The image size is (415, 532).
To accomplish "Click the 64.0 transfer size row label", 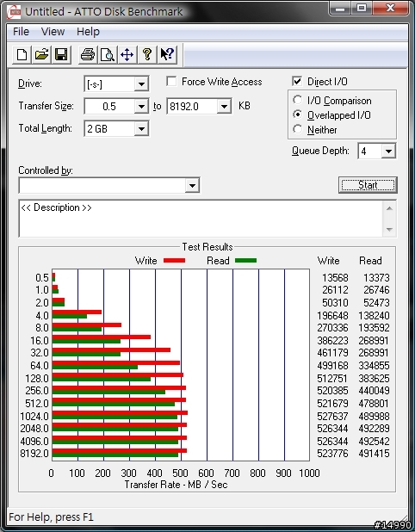I will [x=40, y=365].
